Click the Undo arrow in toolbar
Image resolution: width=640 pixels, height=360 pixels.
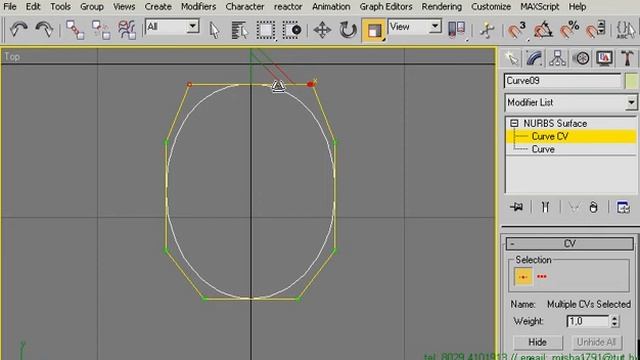pyautogui.click(x=18, y=30)
